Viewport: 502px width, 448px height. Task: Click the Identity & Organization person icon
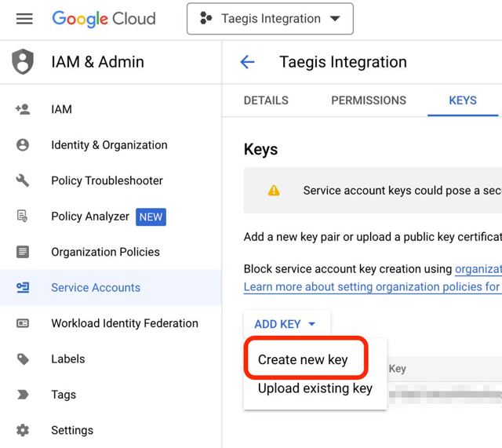coord(23,144)
